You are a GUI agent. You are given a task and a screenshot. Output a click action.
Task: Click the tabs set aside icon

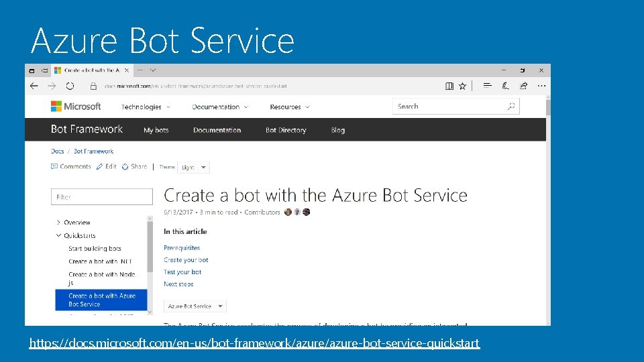pyautogui.click(x=32, y=70)
